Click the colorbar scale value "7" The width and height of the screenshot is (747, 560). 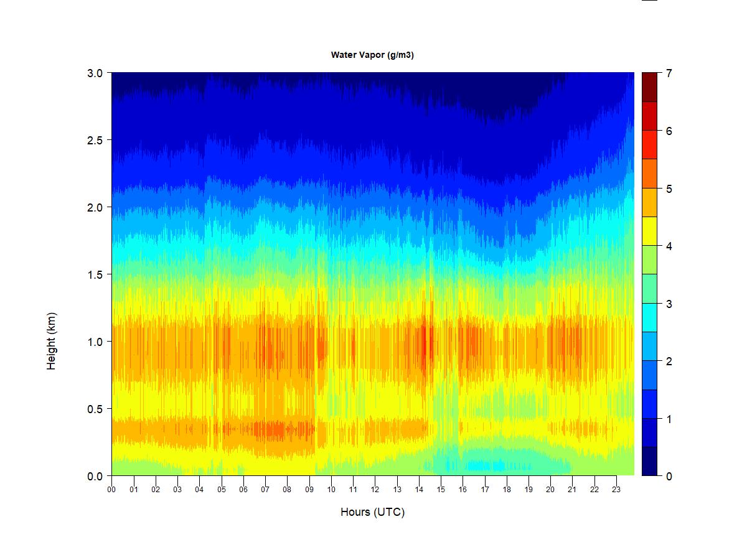coord(669,73)
